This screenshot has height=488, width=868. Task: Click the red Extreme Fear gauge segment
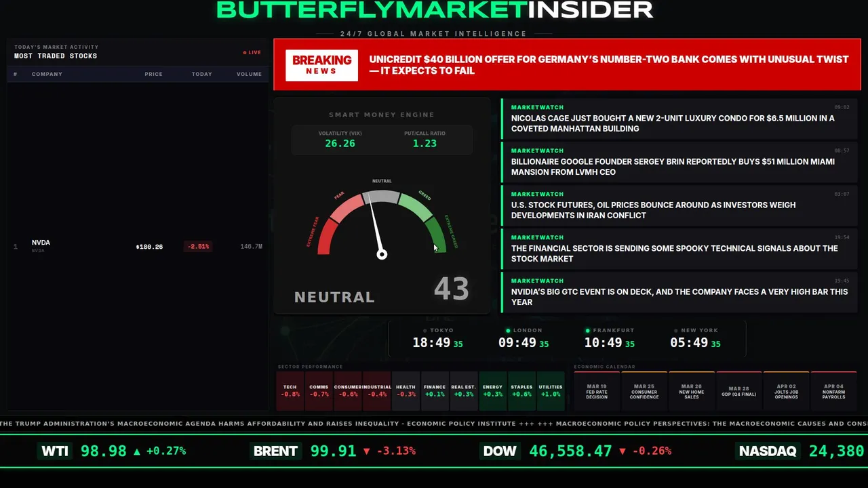[x=326, y=238]
